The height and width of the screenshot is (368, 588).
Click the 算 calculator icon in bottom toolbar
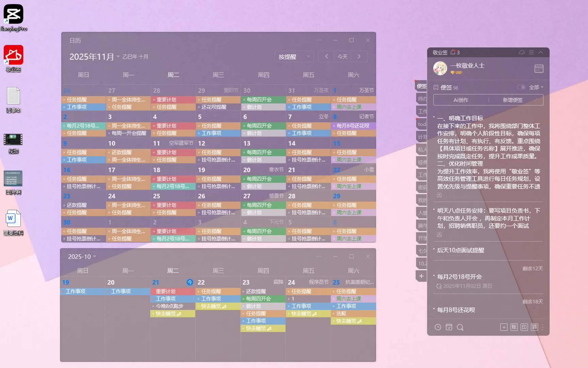(534, 327)
